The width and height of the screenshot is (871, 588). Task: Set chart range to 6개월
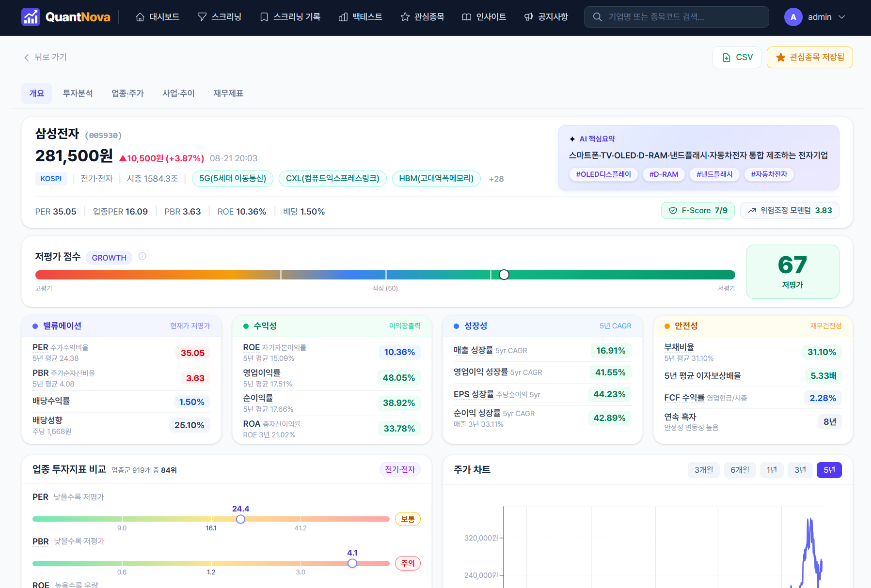pyautogui.click(x=740, y=470)
